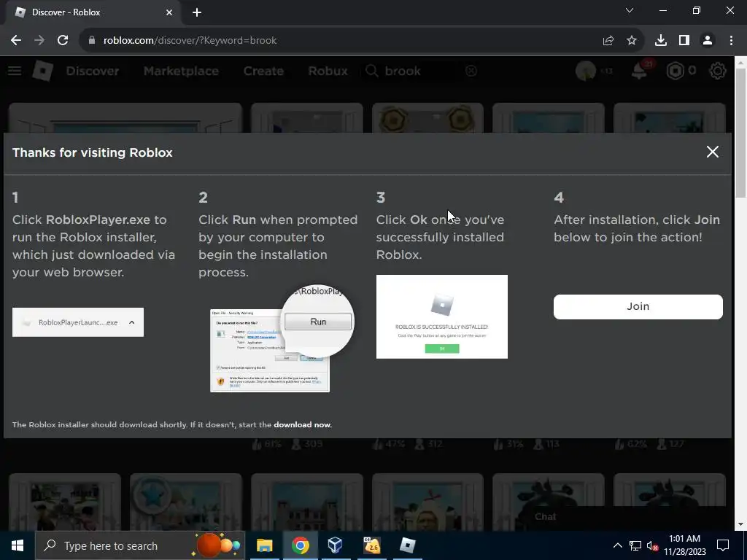
Task: Open the user avatar profile
Action: [x=586, y=71]
